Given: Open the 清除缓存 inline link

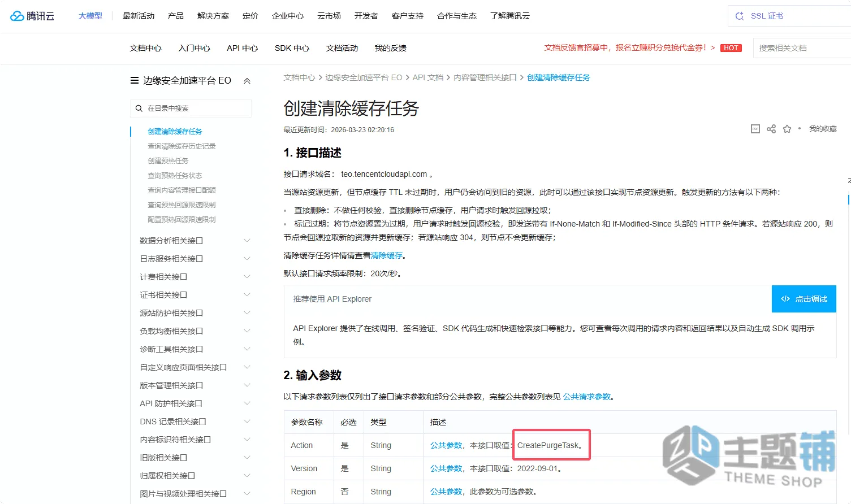Looking at the screenshot, I should (387, 255).
